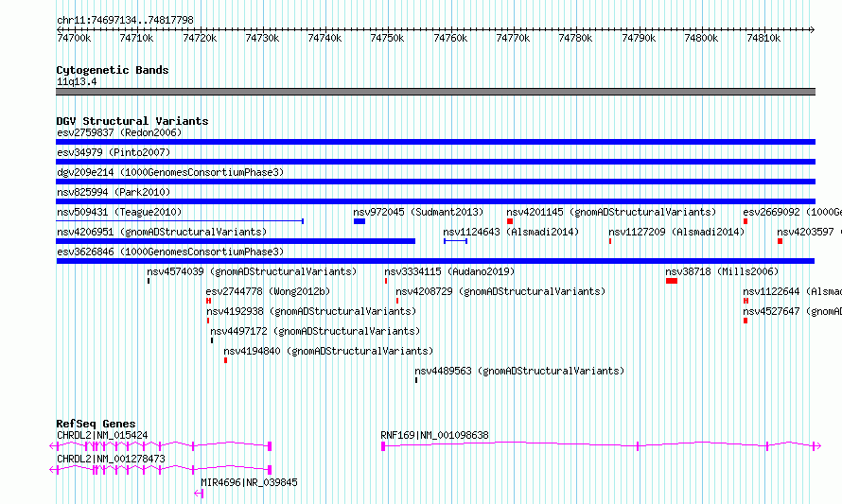Select the 74800k ruler position
Image resolution: width=842 pixels, height=504 pixels.
tap(701, 38)
